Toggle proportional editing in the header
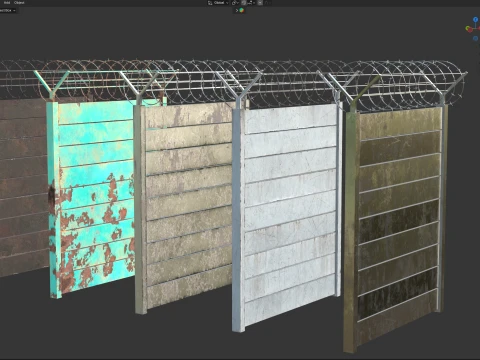480x360 pixels. [260, 3]
